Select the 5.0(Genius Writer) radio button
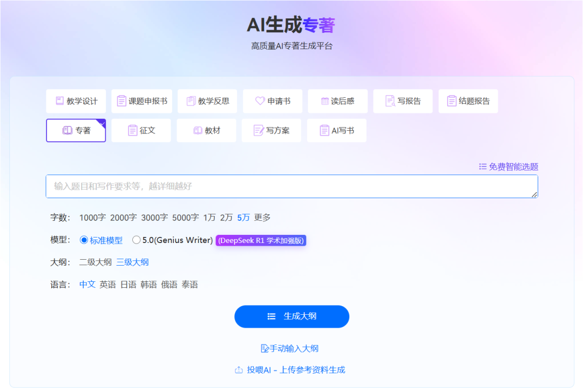 136,240
